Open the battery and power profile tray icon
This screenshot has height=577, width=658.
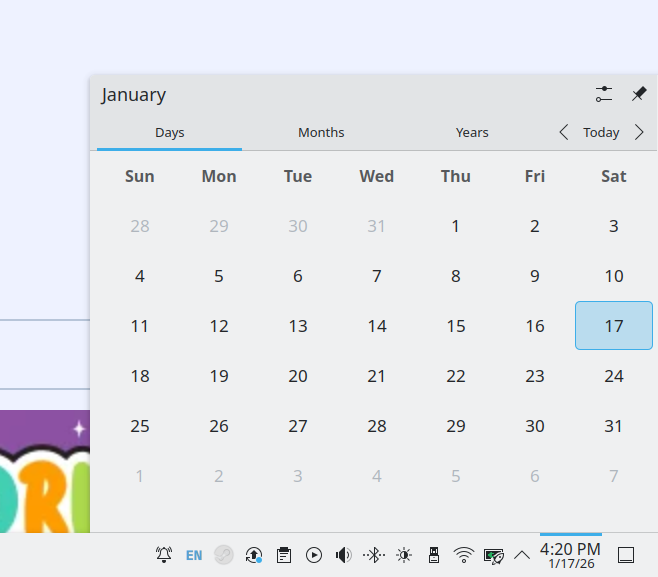pyautogui.click(x=494, y=556)
